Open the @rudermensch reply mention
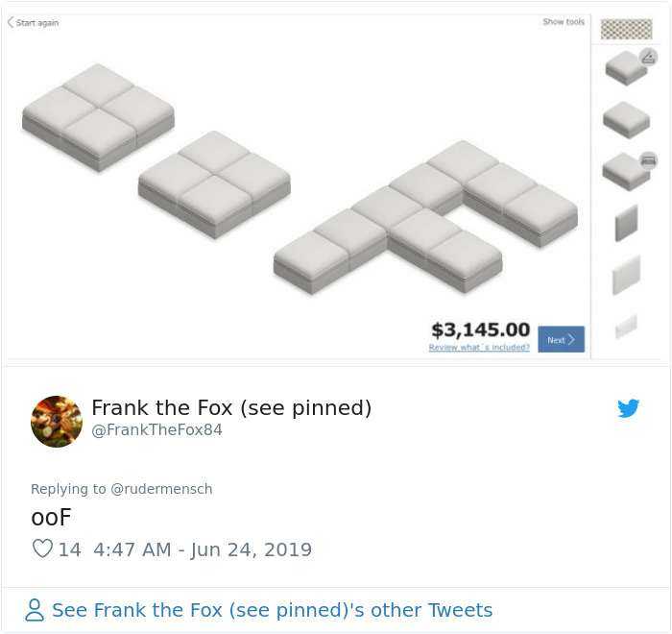 (161, 489)
